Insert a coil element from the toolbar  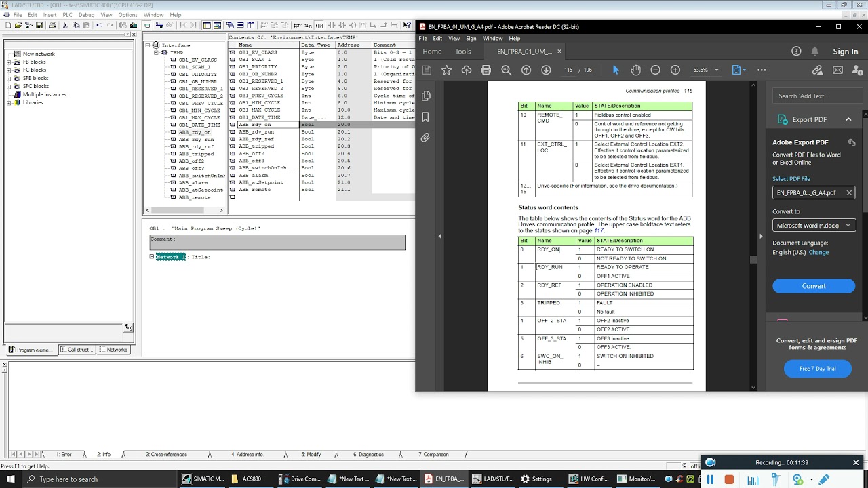353,26
